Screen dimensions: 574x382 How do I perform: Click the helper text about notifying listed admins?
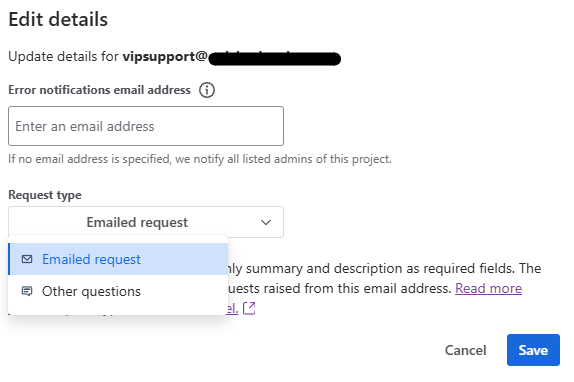200,159
